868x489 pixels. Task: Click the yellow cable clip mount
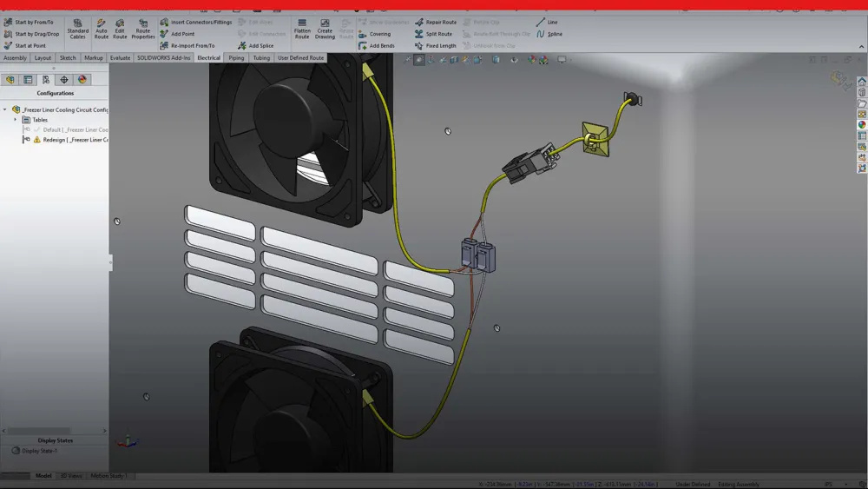click(595, 140)
